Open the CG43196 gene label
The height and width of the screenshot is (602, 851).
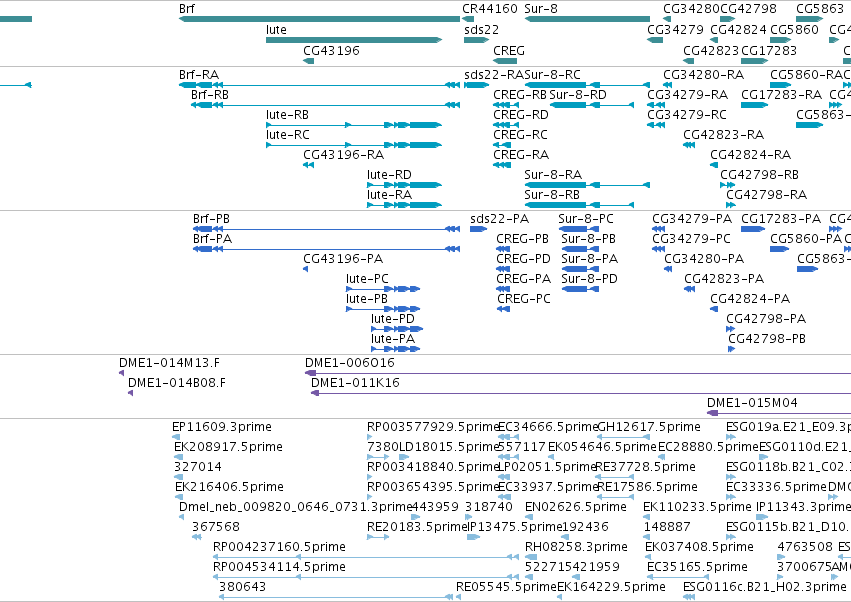[x=331, y=50]
